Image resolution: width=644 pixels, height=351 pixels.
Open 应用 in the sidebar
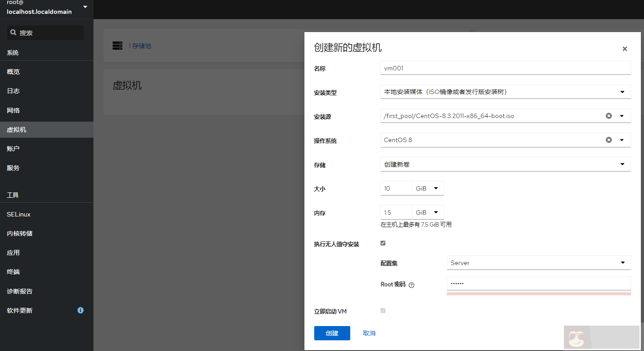coord(47,253)
